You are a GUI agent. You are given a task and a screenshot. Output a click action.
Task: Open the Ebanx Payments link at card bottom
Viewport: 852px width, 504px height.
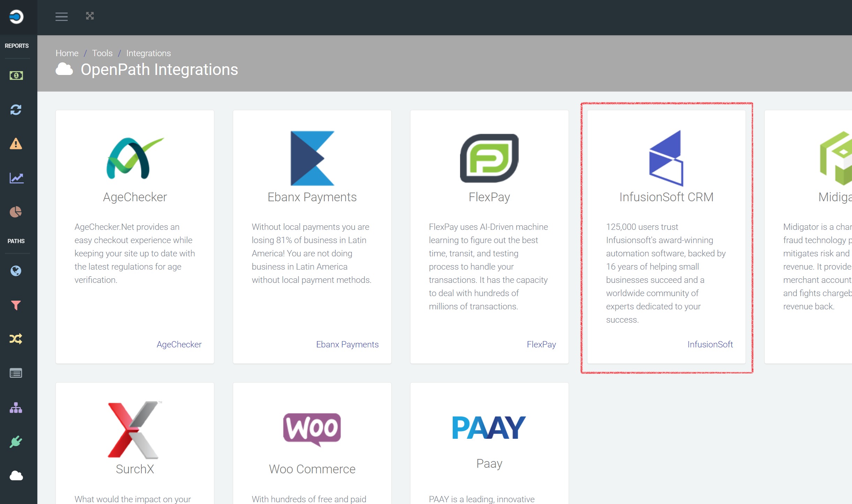[347, 344]
